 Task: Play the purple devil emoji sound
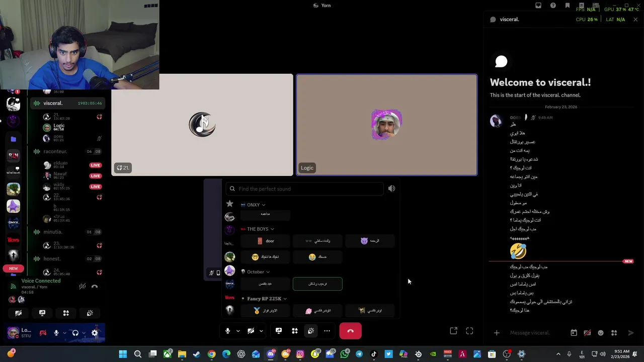click(370, 241)
